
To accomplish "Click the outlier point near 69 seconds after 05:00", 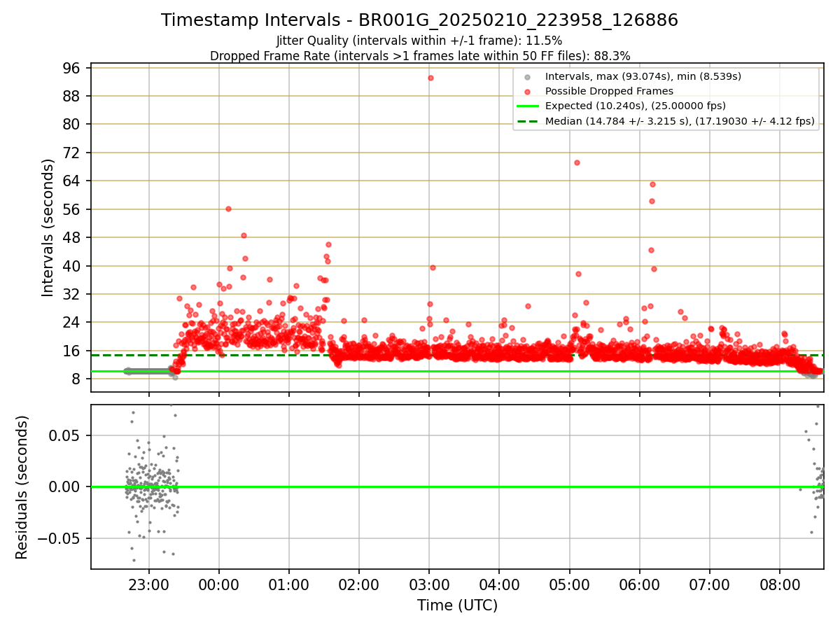I will coord(577,162).
